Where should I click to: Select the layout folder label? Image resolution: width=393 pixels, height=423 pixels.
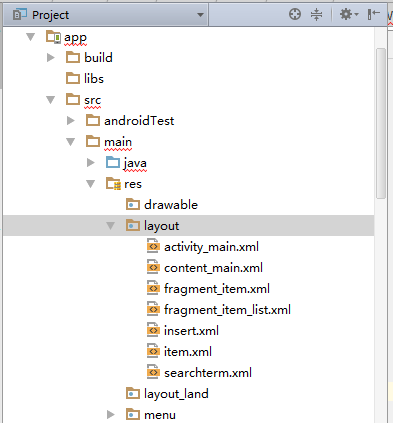(161, 226)
